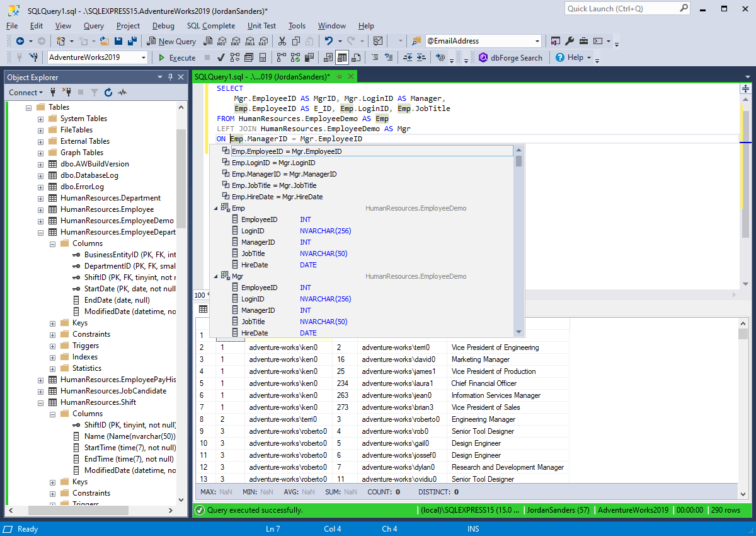Screen dimensions: 756x536
Task: Click the Execute button to run the query
Action: tap(177, 57)
